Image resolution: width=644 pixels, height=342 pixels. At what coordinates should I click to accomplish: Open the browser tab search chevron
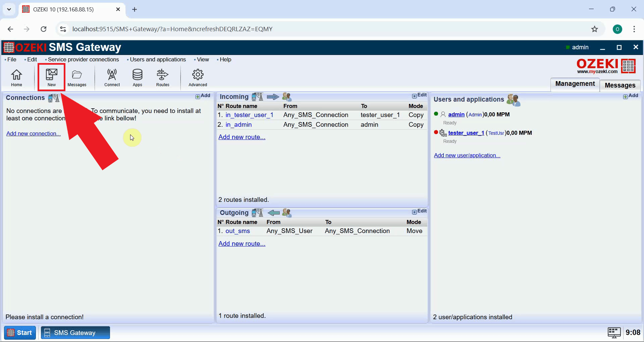coord(9,9)
